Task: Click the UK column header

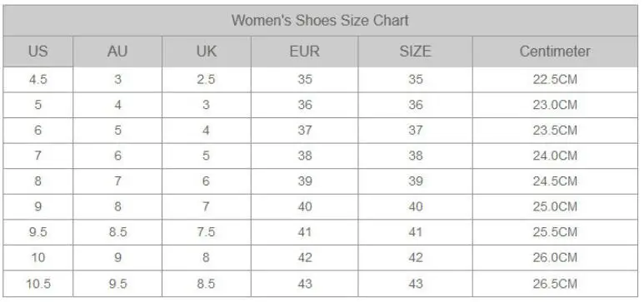Action: [x=206, y=52]
